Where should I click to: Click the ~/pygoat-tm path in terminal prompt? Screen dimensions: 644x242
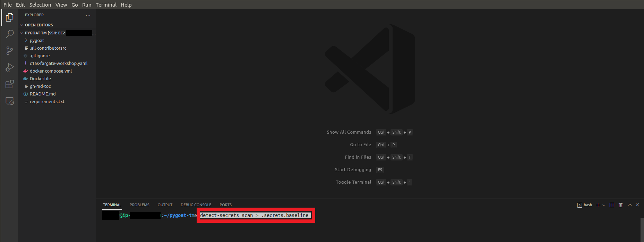pos(179,215)
